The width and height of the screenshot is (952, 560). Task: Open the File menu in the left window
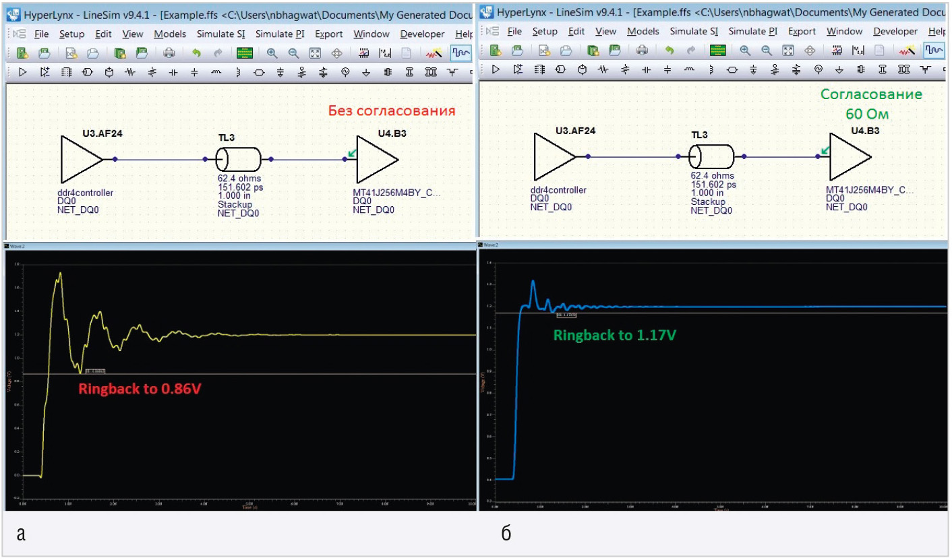(x=41, y=34)
